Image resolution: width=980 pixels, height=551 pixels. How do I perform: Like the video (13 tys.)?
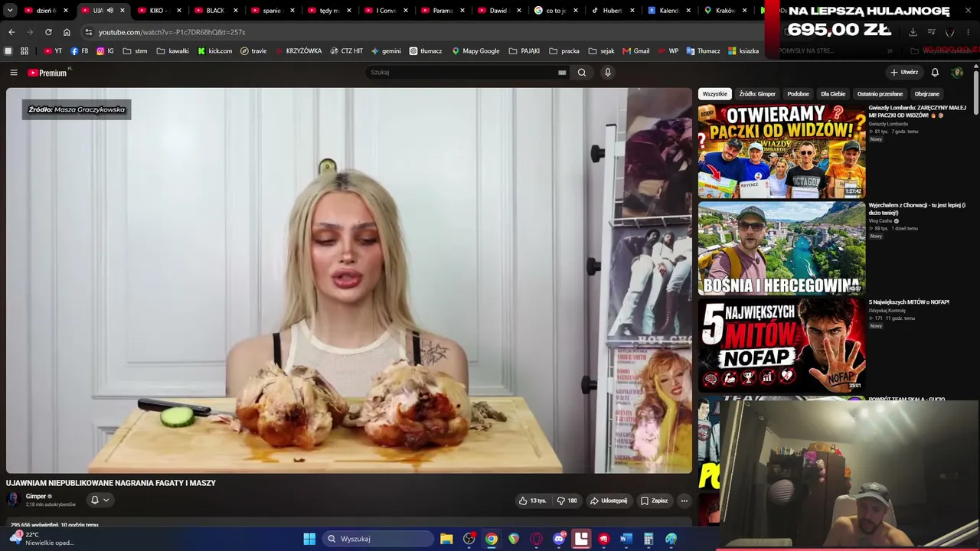click(x=533, y=500)
